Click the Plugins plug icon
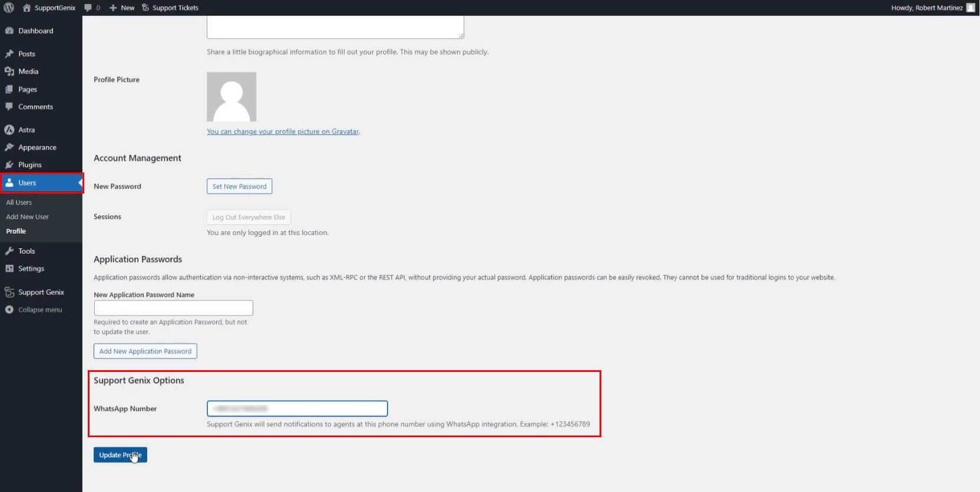The height and width of the screenshot is (492, 980). coord(9,165)
